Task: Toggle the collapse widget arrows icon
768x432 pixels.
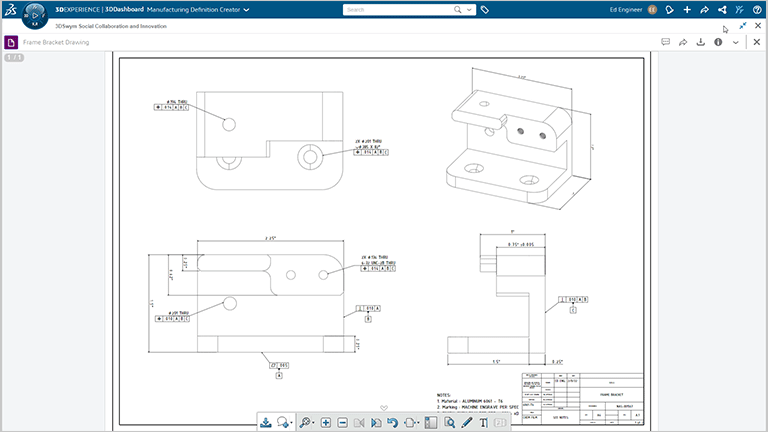Action: pos(743,26)
